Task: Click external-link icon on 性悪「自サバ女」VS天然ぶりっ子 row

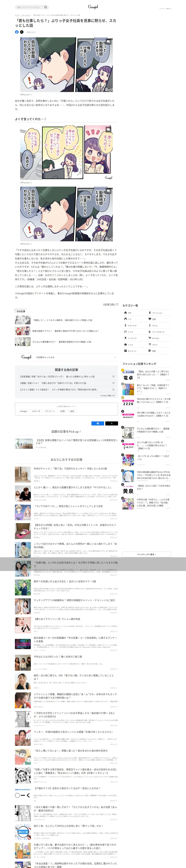Action: point(113,376)
